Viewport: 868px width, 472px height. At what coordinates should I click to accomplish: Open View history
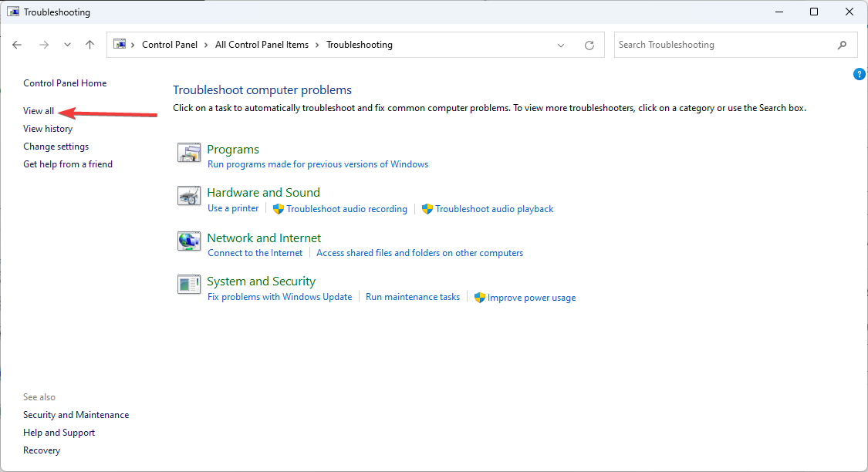coord(48,128)
